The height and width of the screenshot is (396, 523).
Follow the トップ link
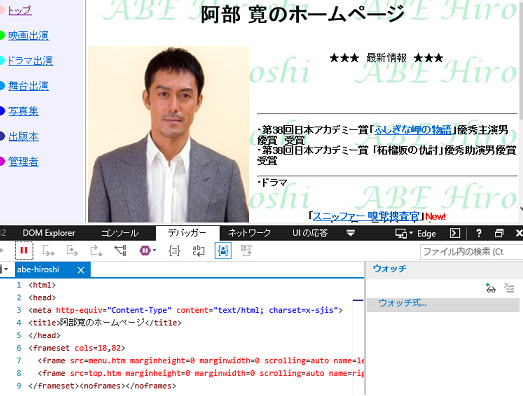click(x=20, y=10)
